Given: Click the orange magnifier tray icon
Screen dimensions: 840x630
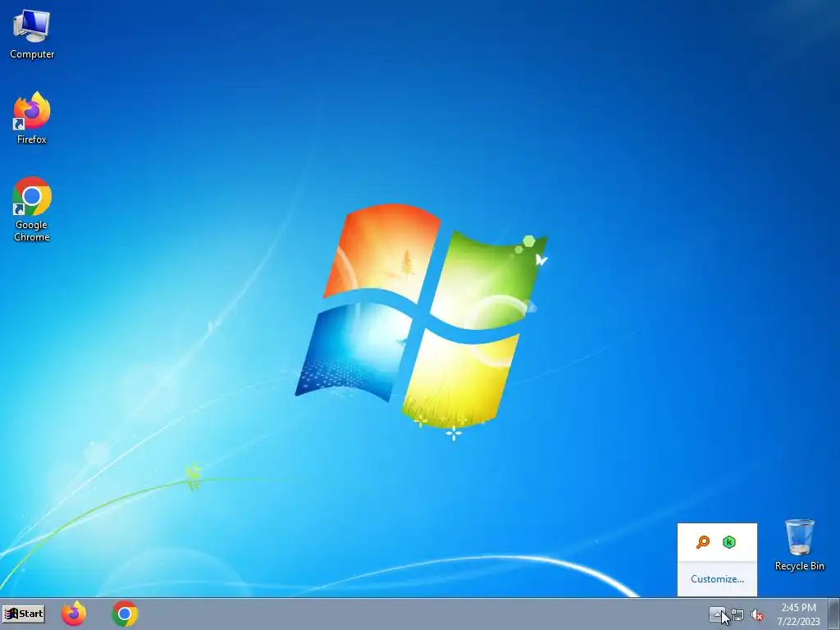Looking at the screenshot, I should pyautogui.click(x=703, y=542).
